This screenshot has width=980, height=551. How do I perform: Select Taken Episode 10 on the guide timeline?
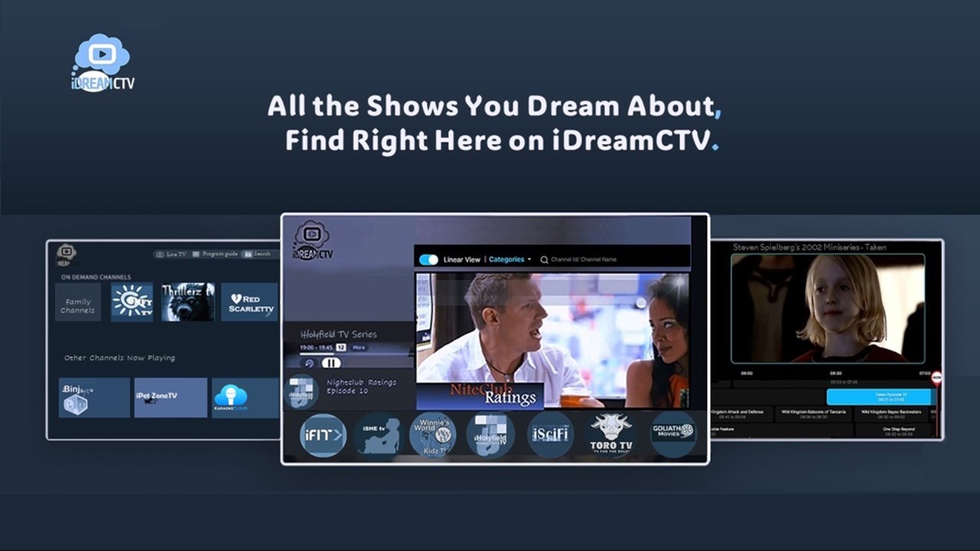click(879, 396)
